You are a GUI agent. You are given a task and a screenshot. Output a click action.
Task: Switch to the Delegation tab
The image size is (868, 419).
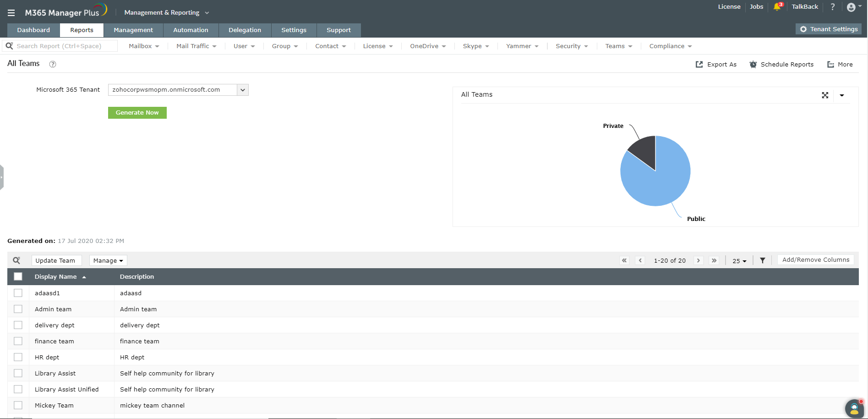[x=245, y=30]
